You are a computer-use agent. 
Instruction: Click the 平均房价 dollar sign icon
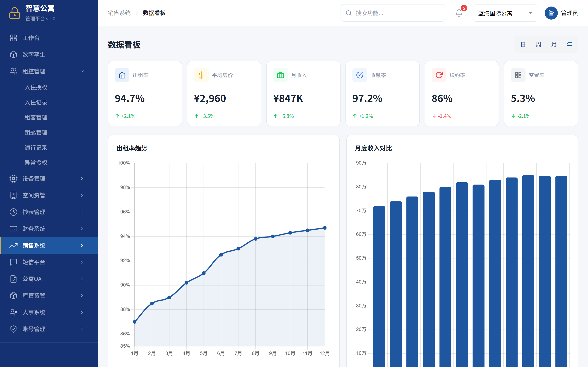[x=201, y=75]
